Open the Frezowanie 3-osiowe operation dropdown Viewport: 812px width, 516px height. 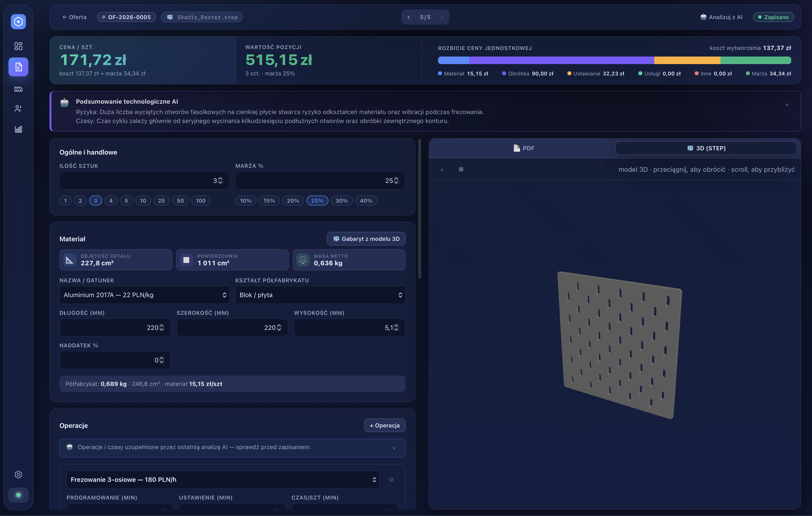223,480
